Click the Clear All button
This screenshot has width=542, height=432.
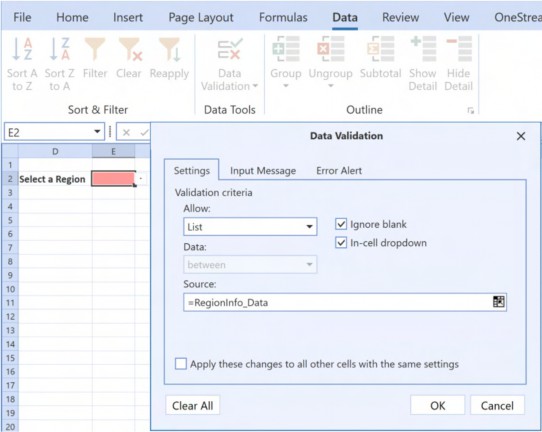click(193, 405)
